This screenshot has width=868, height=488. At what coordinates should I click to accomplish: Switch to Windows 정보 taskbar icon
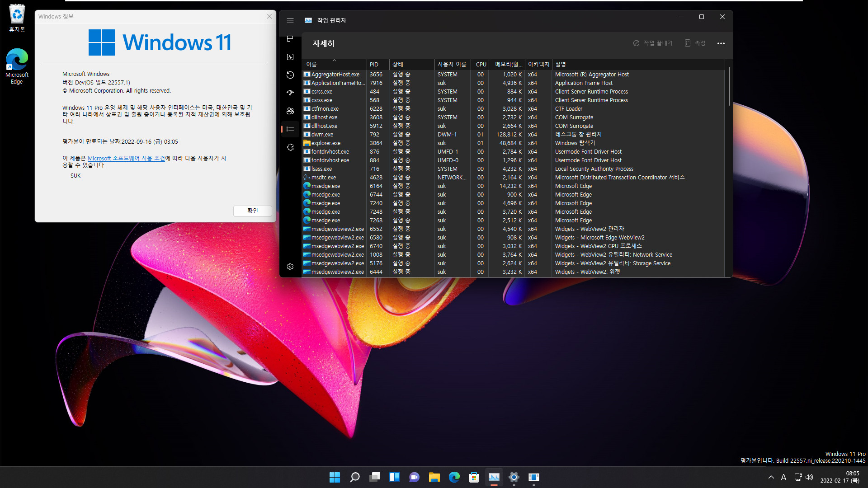click(x=534, y=477)
